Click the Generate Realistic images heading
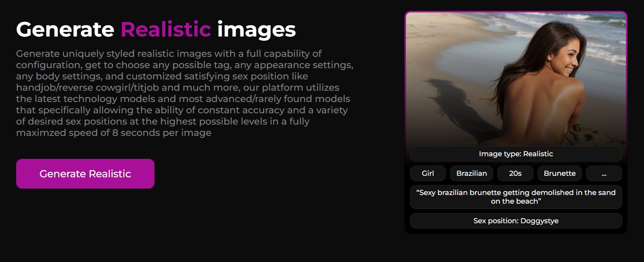The width and height of the screenshot is (644, 262). click(156, 30)
